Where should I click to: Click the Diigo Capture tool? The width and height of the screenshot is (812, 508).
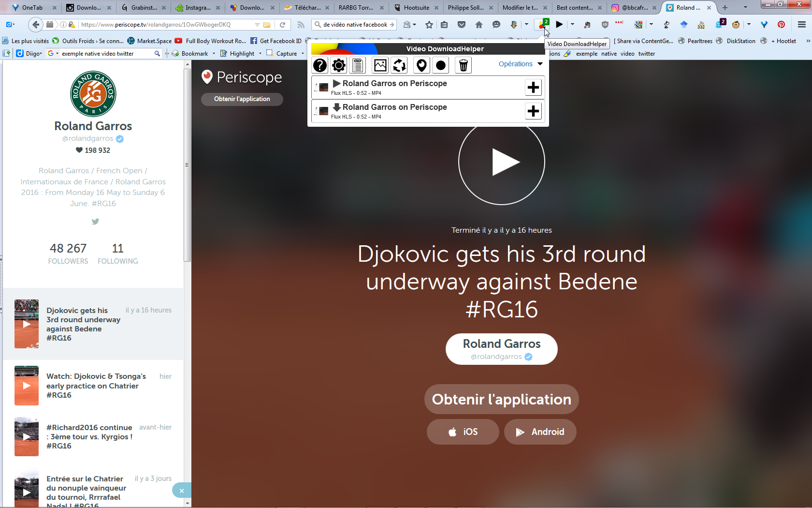pos(282,54)
